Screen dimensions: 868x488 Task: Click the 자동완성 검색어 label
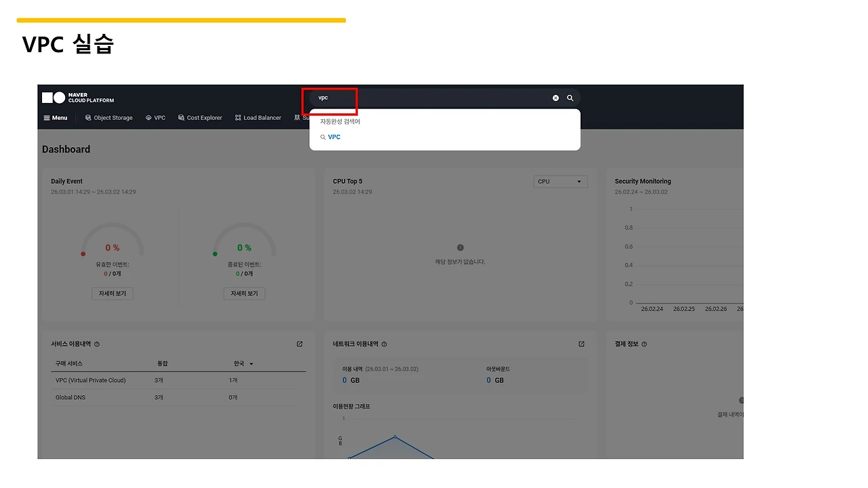click(340, 122)
